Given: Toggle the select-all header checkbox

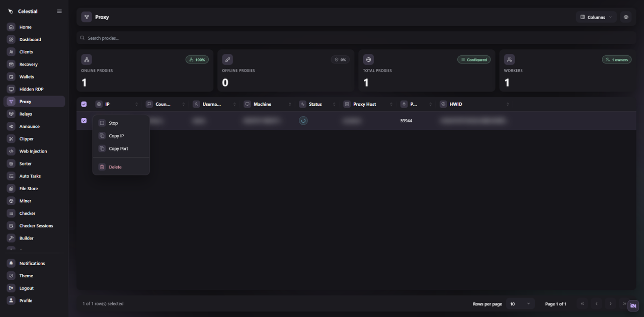Looking at the screenshot, I should coord(84,104).
